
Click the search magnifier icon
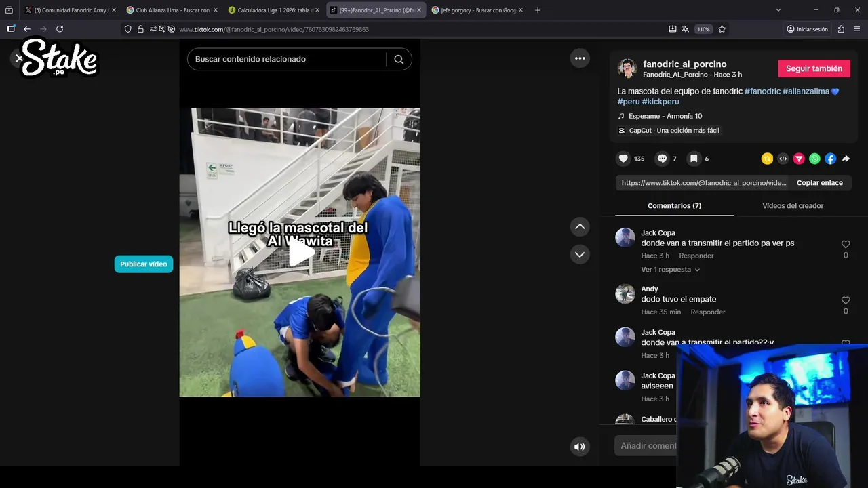(399, 59)
